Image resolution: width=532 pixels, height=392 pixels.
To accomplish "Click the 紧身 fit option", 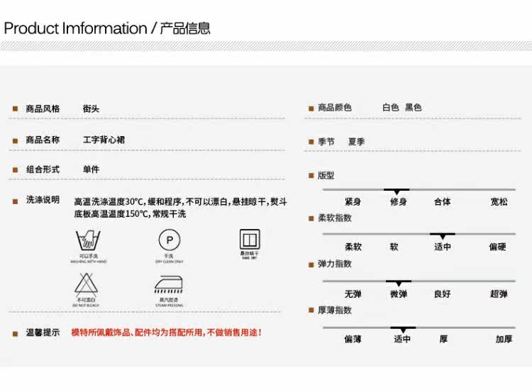I will [x=353, y=202].
